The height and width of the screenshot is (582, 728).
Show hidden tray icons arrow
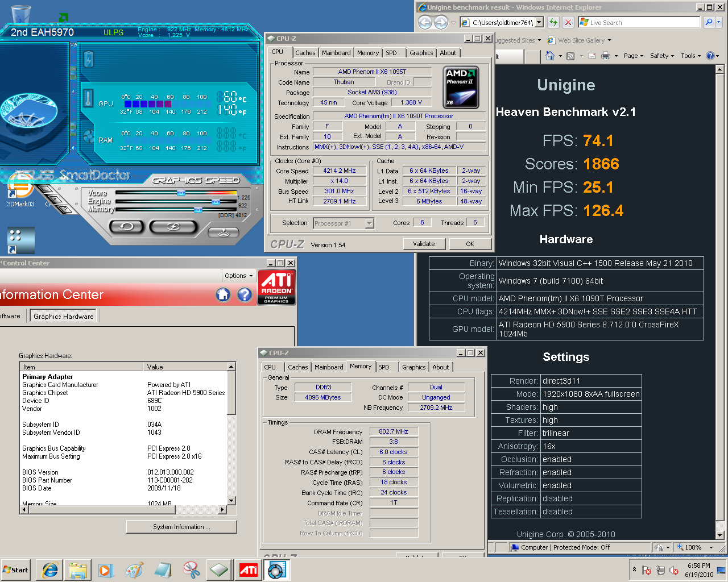[634, 569]
